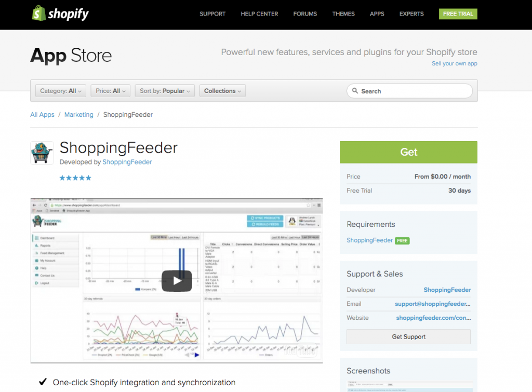The height and width of the screenshot is (392, 532).
Task: Open the Help Center nav item
Action: coord(259,14)
